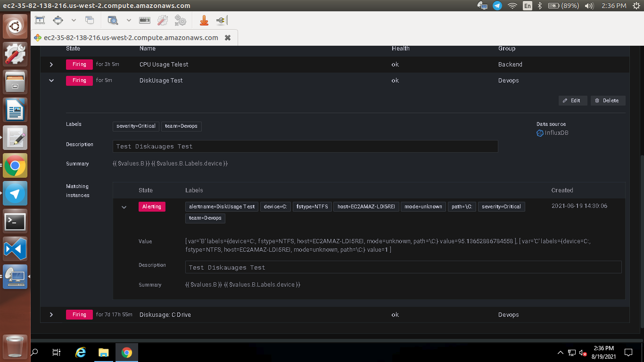
Task: Open the keyboard capture tool in the toolbar
Action: 144,20
